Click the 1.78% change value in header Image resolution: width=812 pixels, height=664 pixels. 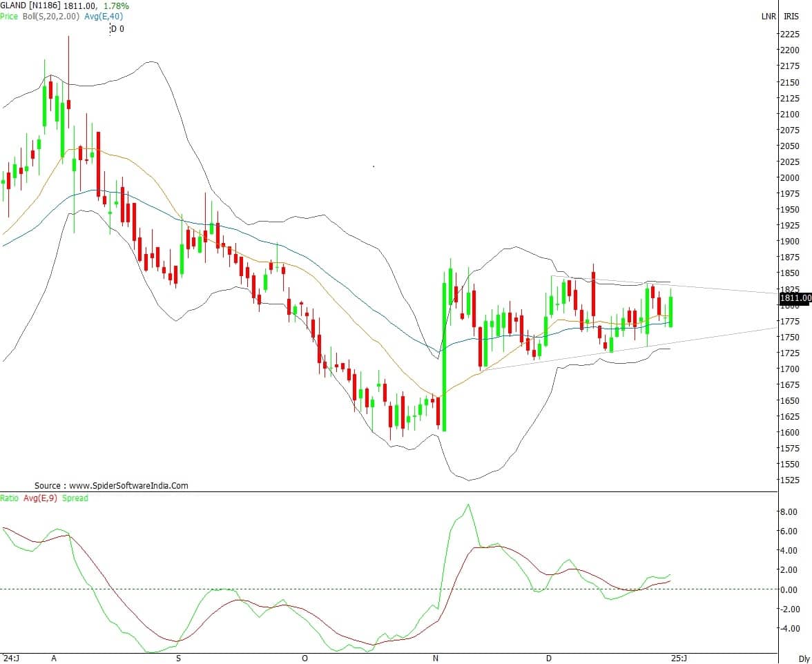116,6
